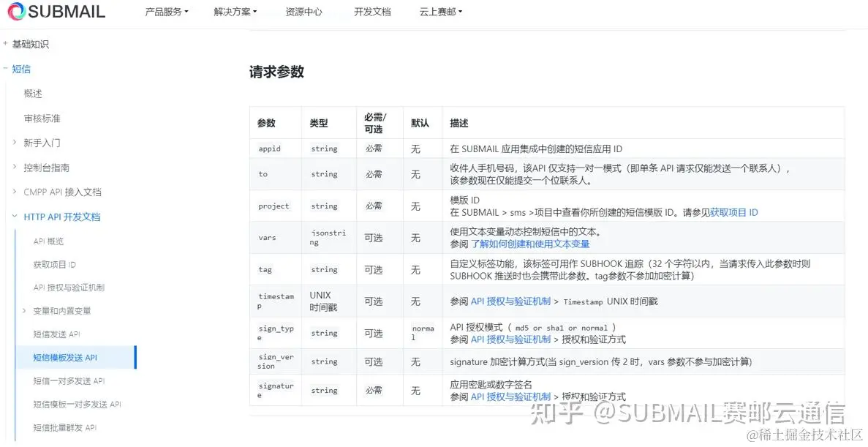
Task: Open API 授权与验证机制 sidebar page
Action: (69, 288)
